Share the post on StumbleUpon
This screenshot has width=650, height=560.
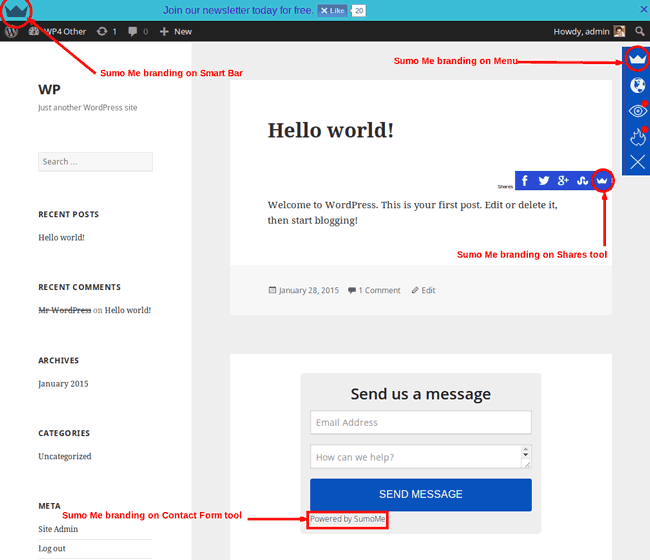[x=582, y=181]
